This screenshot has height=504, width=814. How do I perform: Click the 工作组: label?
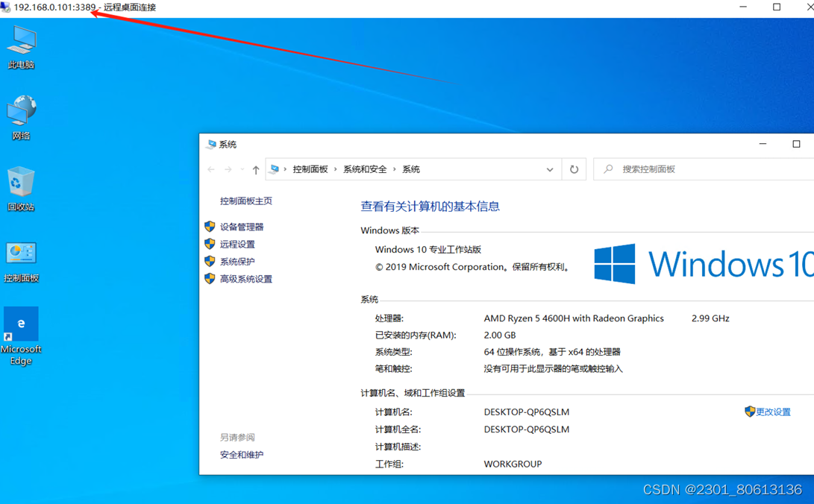389,464
